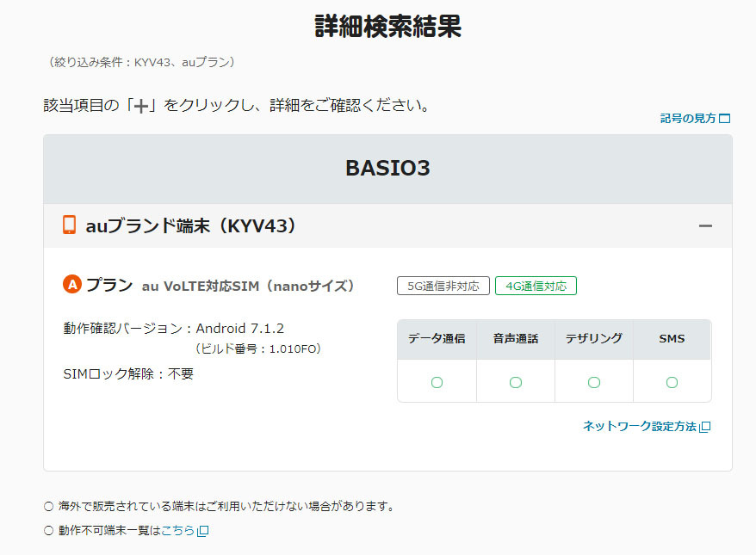
Task: Click the データ通信 column header
Action: [x=437, y=339]
